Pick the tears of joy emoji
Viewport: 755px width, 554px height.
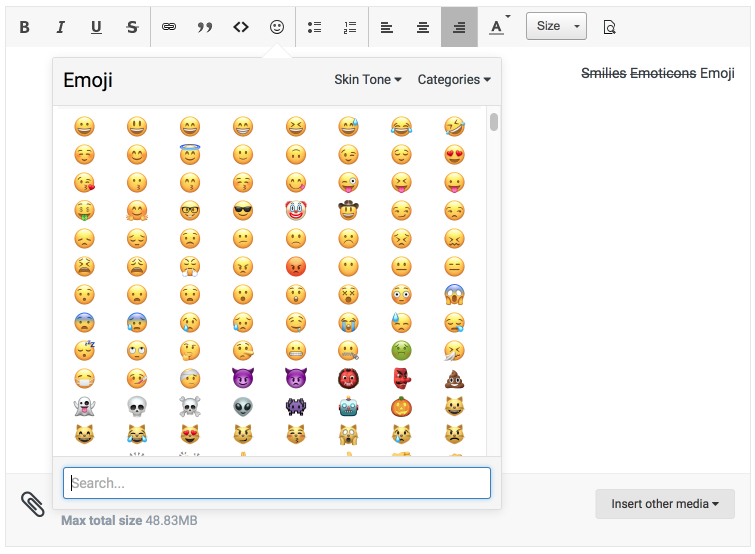coord(401,127)
